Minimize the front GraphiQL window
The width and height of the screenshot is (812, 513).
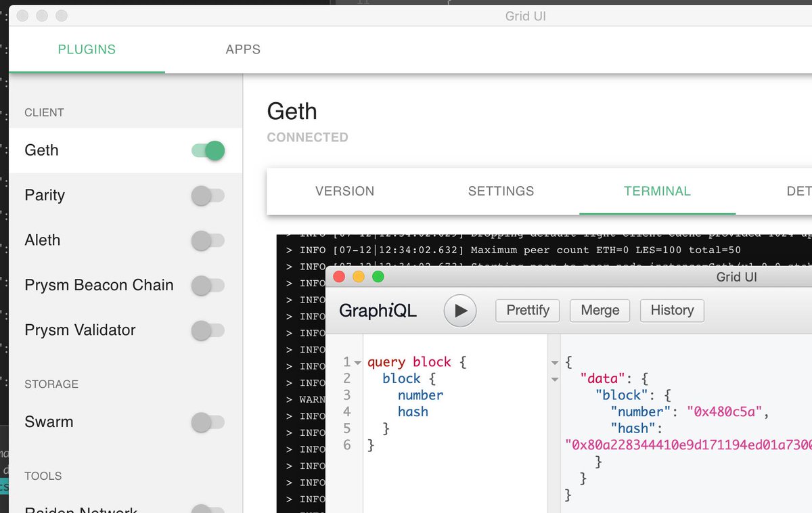coord(359,276)
